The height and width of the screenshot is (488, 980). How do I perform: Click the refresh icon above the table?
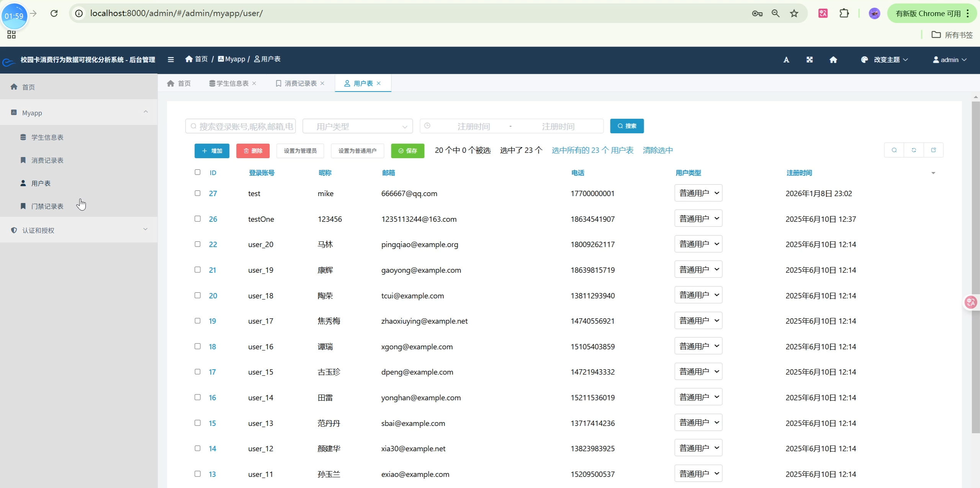tap(914, 150)
